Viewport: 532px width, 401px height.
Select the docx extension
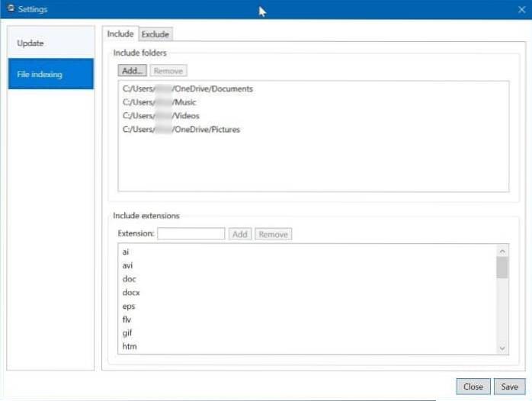[x=131, y=293]
